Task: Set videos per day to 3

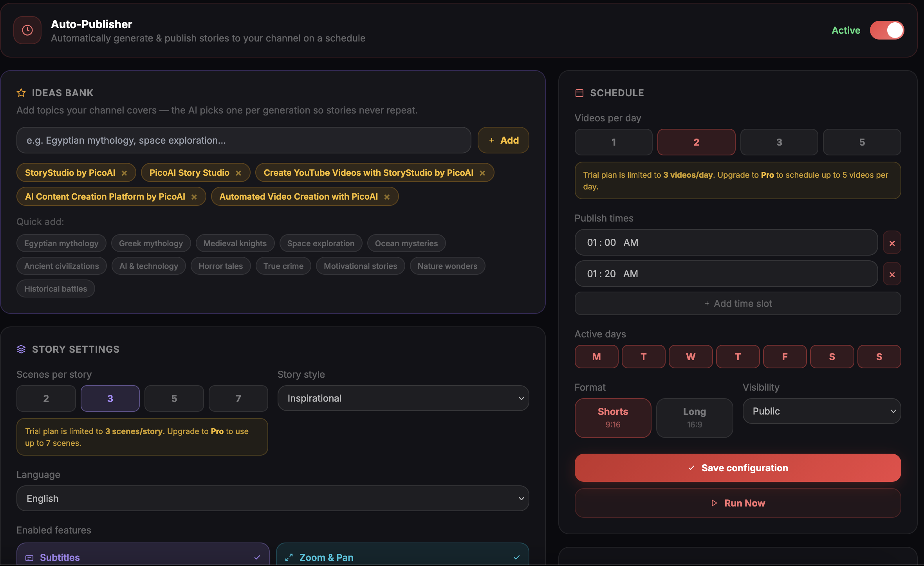Action: [x=779, y=142]
